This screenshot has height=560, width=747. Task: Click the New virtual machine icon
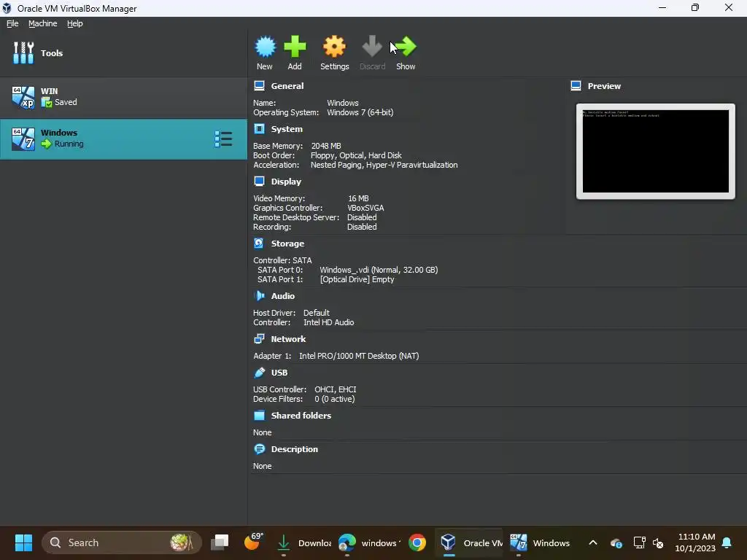coord(265,47)
